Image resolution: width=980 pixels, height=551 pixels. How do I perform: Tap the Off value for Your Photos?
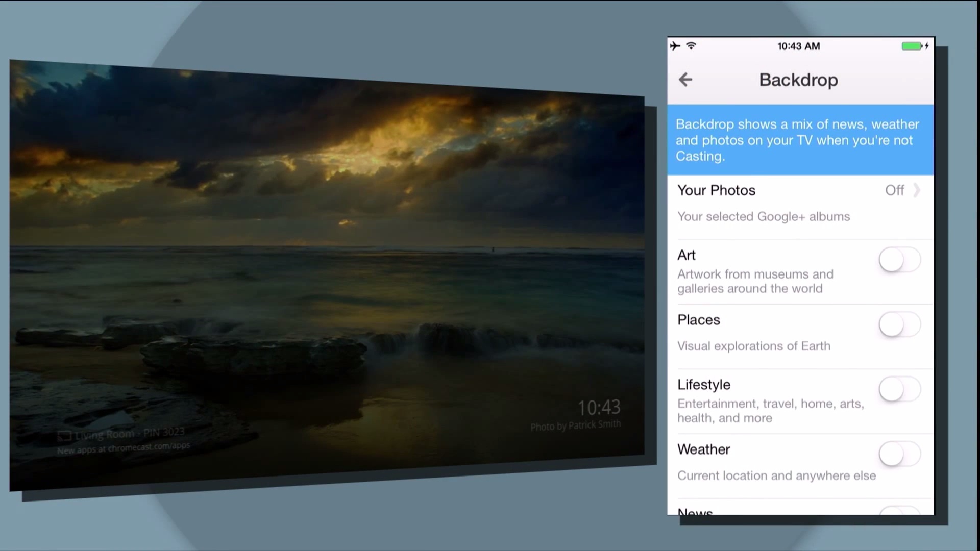tap(894, 190)
